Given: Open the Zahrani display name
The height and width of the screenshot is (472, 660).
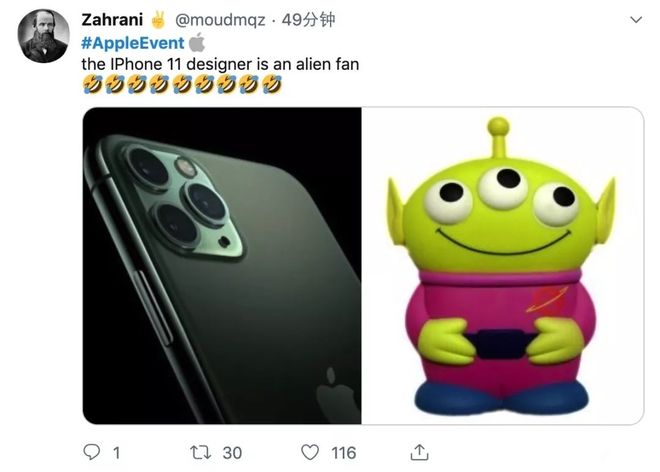Looking at the screenshot, I should click(x=112, y=20).
